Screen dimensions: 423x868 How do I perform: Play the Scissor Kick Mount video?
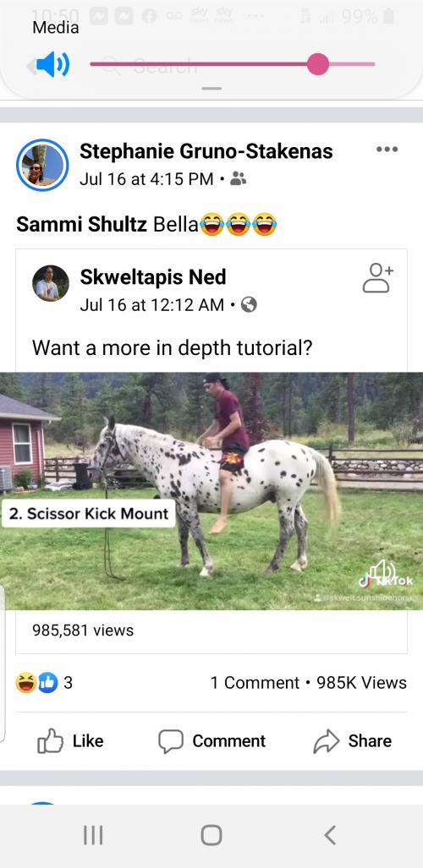tap(211, 491)
